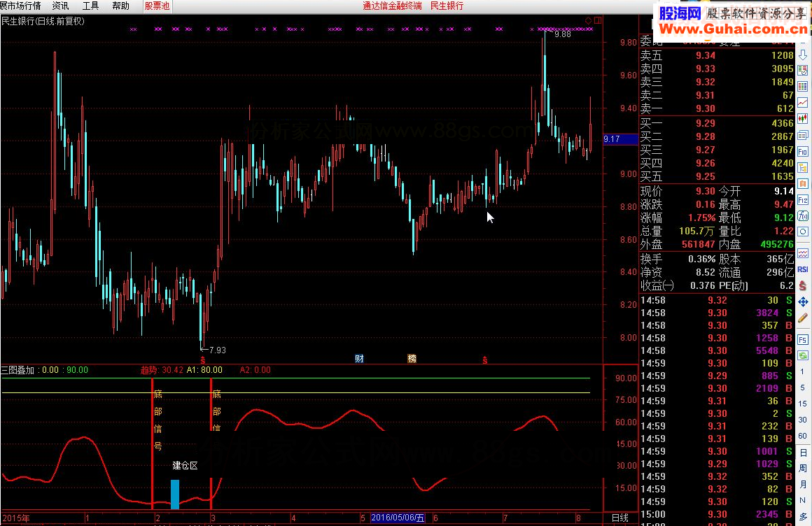The width and height of the screenshot is (812, 526).
Task: Open the tree structure icon
Action: click(803, 168)
